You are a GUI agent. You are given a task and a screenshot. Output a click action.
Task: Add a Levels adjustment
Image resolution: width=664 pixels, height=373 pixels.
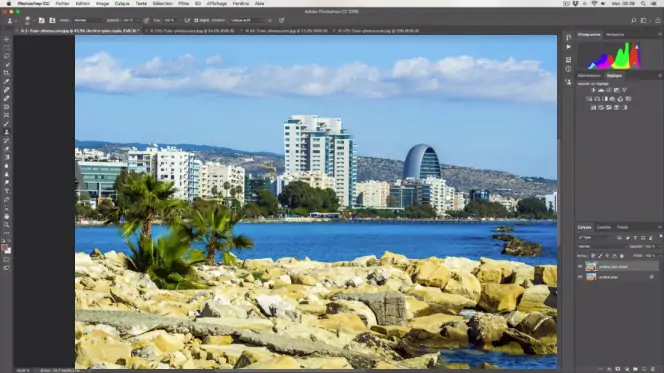point(601,90)
